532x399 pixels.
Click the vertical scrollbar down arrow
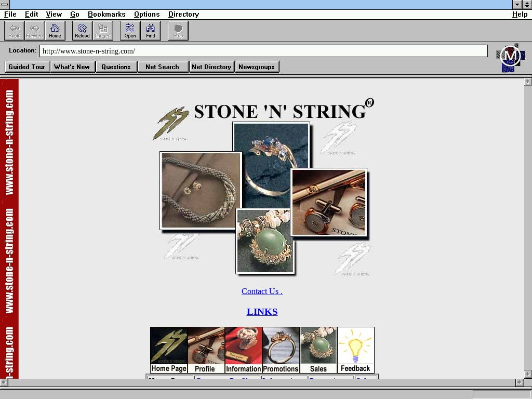[528, 374]
